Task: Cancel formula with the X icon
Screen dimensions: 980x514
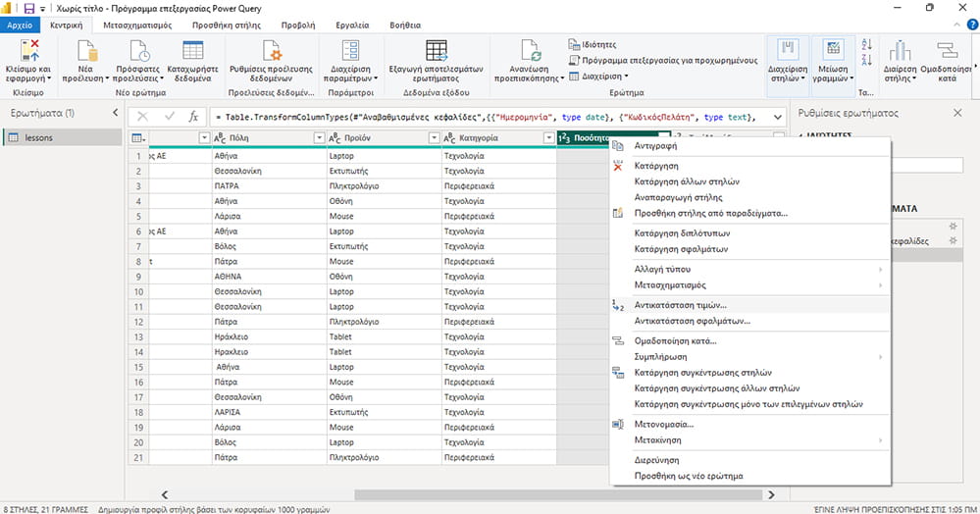Action: coord(142,117)
